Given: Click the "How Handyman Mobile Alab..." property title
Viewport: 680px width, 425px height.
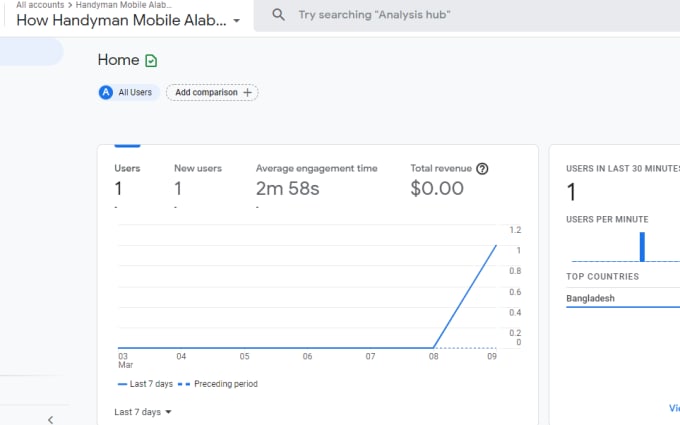Looking at the screenshot, I should pyautogui.click(x=121, y=20).
